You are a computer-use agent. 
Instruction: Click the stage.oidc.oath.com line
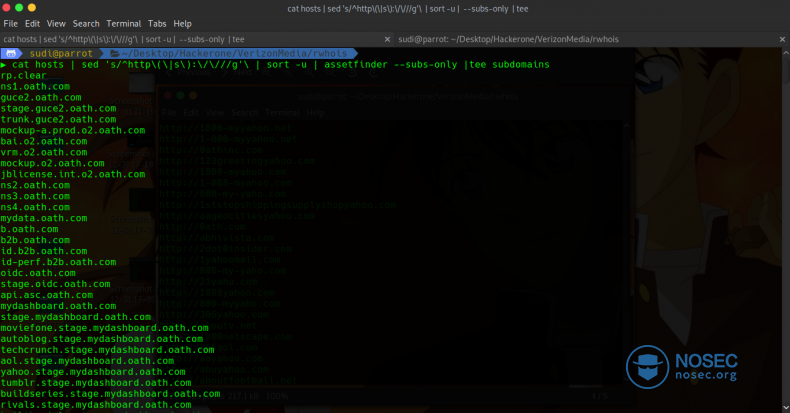click(55, 284)
